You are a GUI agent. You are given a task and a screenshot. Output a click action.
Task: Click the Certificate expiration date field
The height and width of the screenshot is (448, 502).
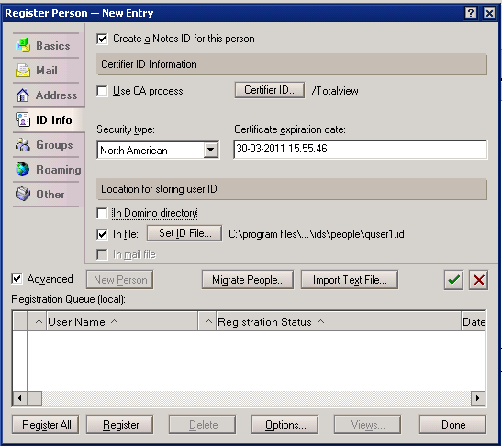tap(361, 150)
